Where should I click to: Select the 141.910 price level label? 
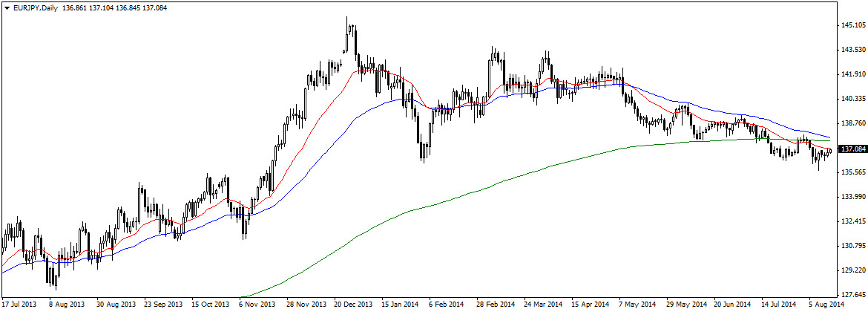853,74
